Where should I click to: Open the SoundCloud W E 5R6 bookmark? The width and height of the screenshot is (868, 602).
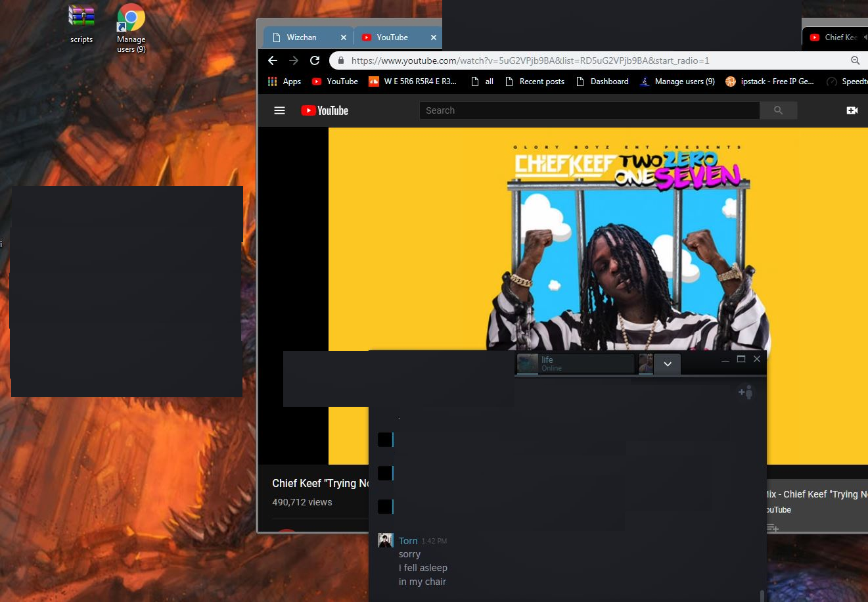point(413,81)
